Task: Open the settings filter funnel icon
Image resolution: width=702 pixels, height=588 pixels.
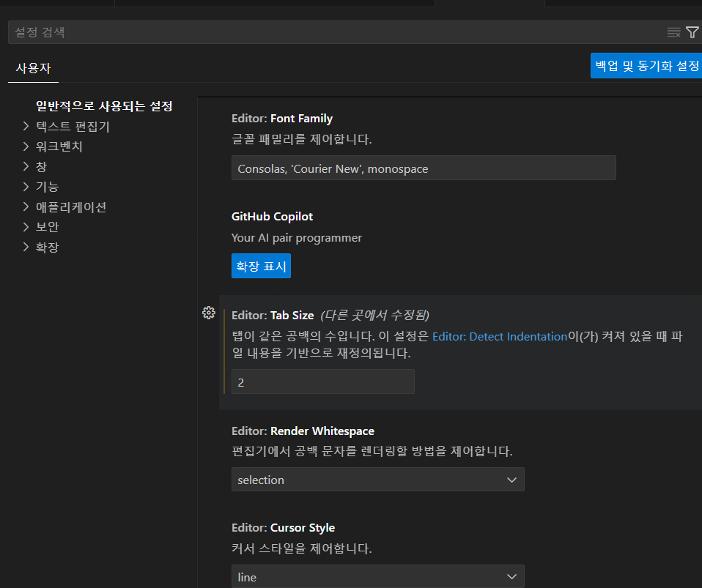Action: tap(692, 32)
